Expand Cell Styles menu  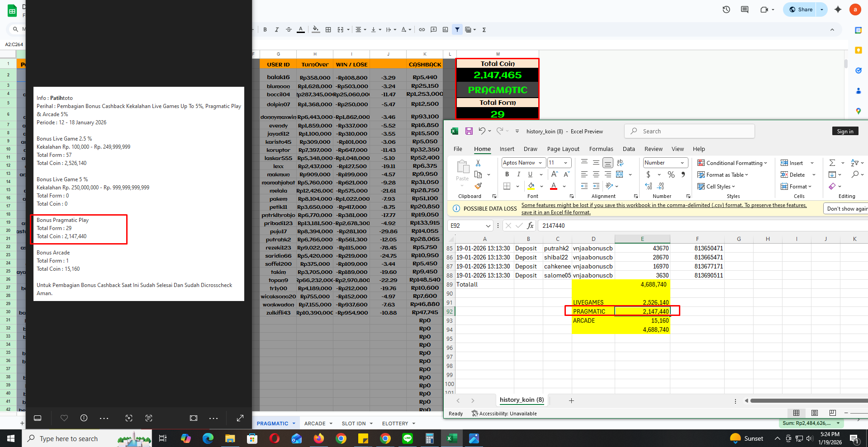pyautogui.click(x=716, y=186)
